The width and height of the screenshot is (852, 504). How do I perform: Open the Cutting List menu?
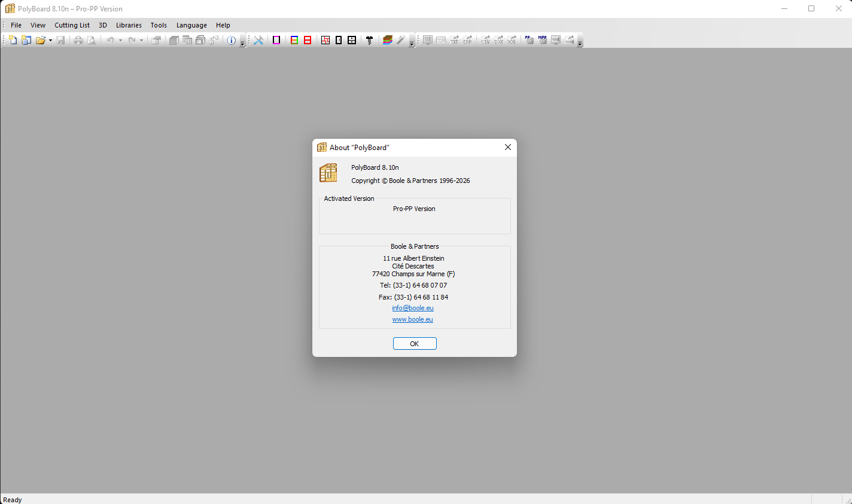tap(72, 25)
